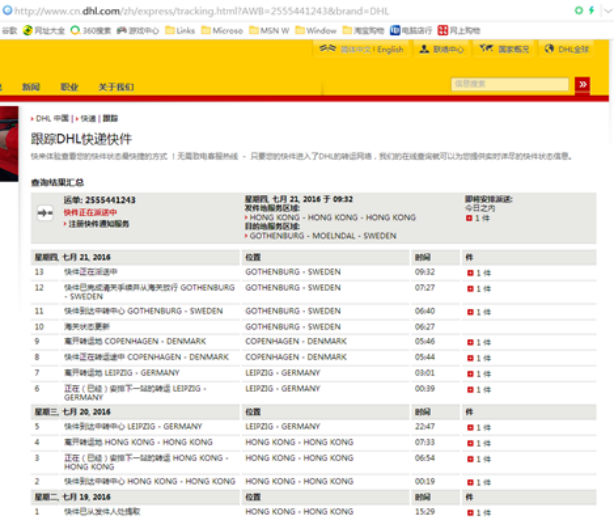Click the site icon in the address bar
This screenshot has height=520, width=615.
click(7, 10)
